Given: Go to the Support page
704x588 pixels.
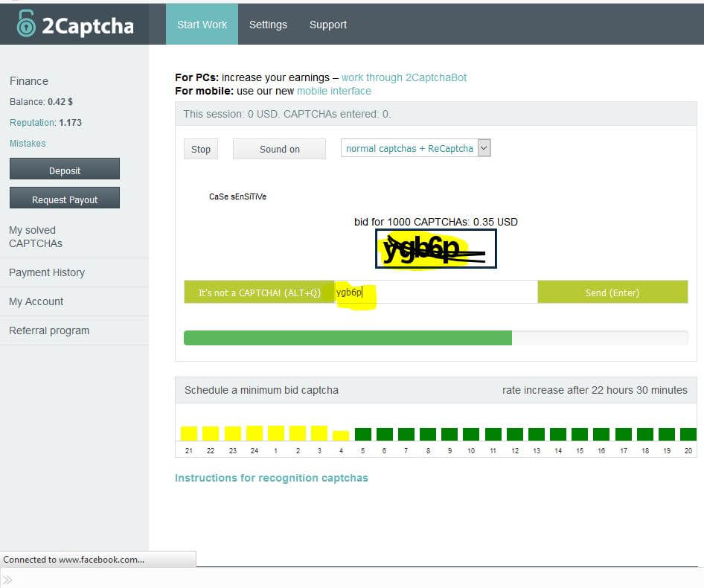Looking at the screenshot, I should 328,25.
